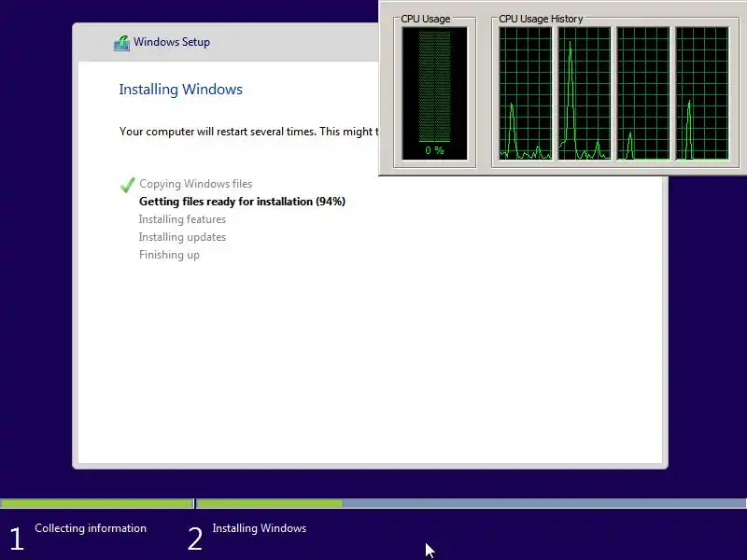Click the stage number 2 at bottom

point(195,539)
